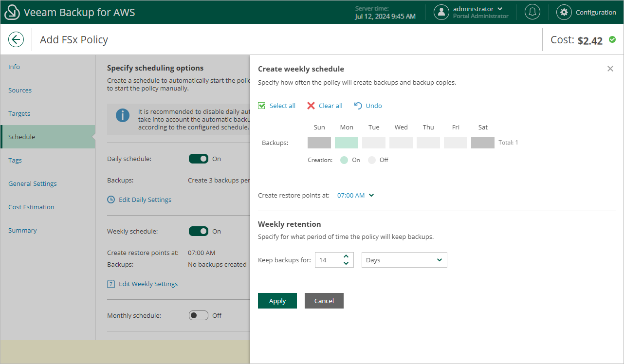624x364 pixels.
Task: Click the Creation On legend swatch
Action: [344, 160]
